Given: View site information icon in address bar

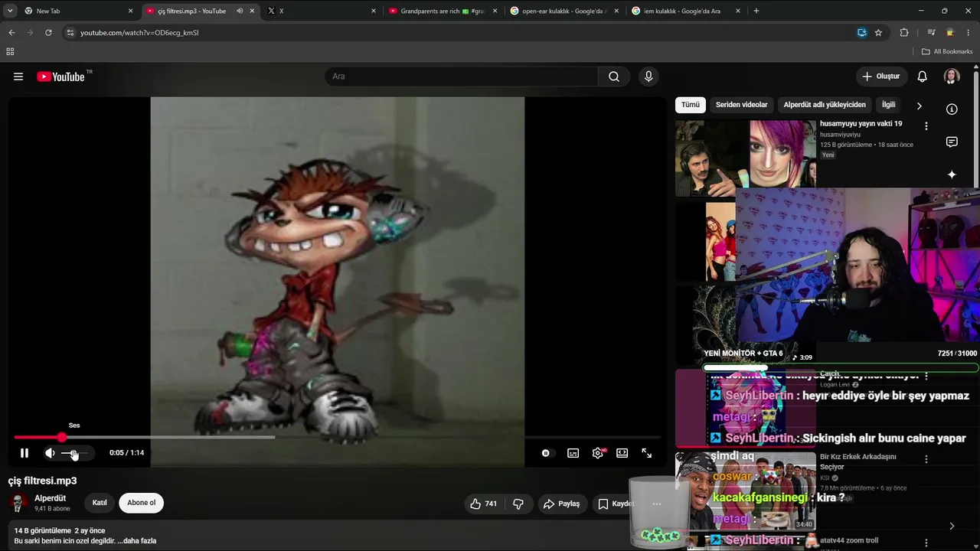Looking at the screenshot, I should tap(70, 33).
